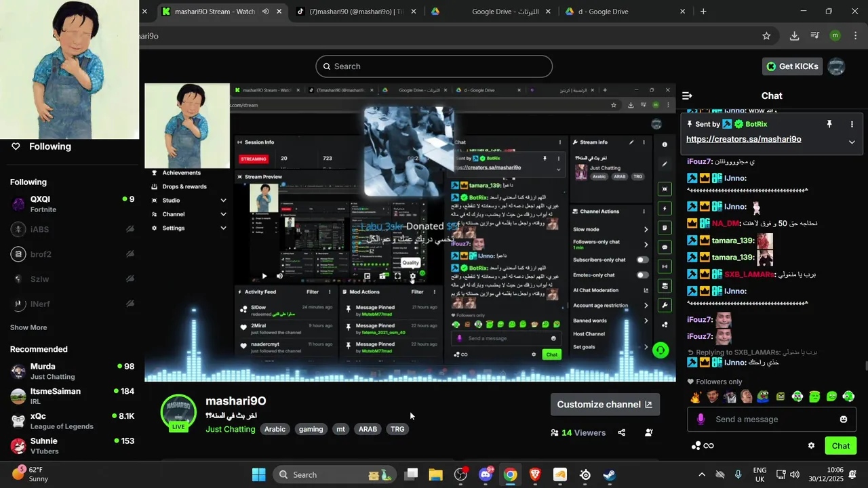Select the Arabic tag
The width and height of the screenshot is (868, 488).
(275, 429)
